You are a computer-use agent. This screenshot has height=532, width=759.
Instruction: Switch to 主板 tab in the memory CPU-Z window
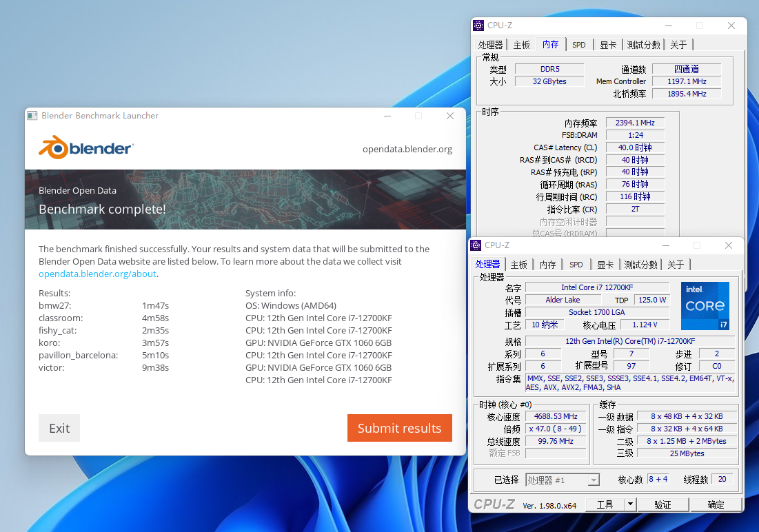(x=521, y=45)
